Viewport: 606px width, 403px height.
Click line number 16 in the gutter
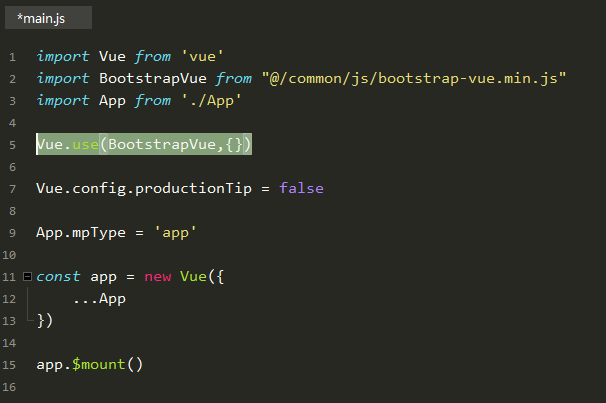[x=9, y=387]
